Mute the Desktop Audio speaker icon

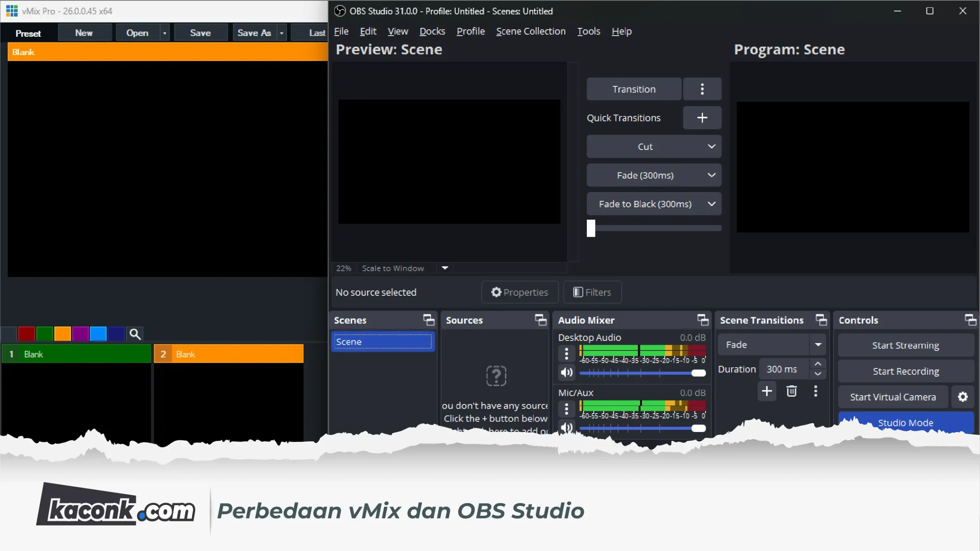pyautogui.click(x=567, y=372)
